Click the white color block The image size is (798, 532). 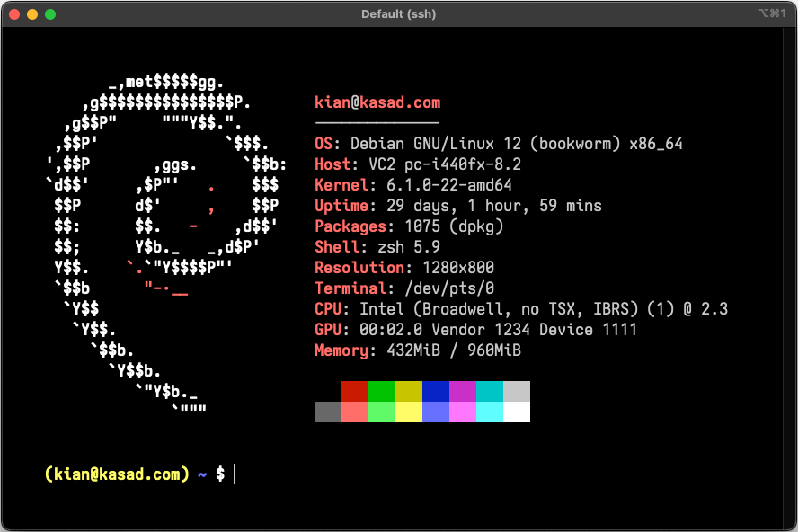[x=517, y=412]
